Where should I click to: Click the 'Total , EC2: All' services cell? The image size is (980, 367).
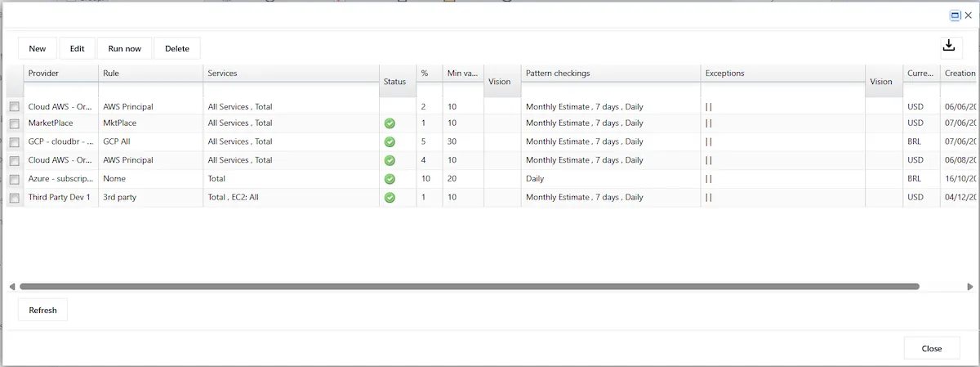(291, 197)
